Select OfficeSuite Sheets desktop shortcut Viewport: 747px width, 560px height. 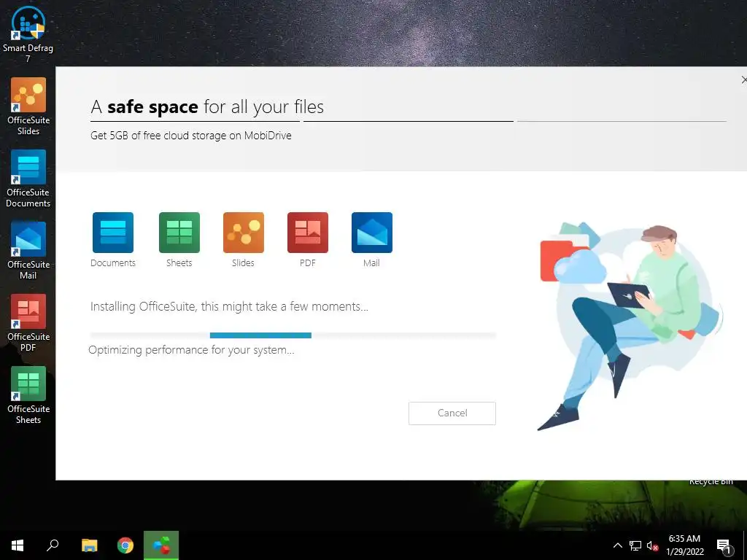tap(28, 395)
